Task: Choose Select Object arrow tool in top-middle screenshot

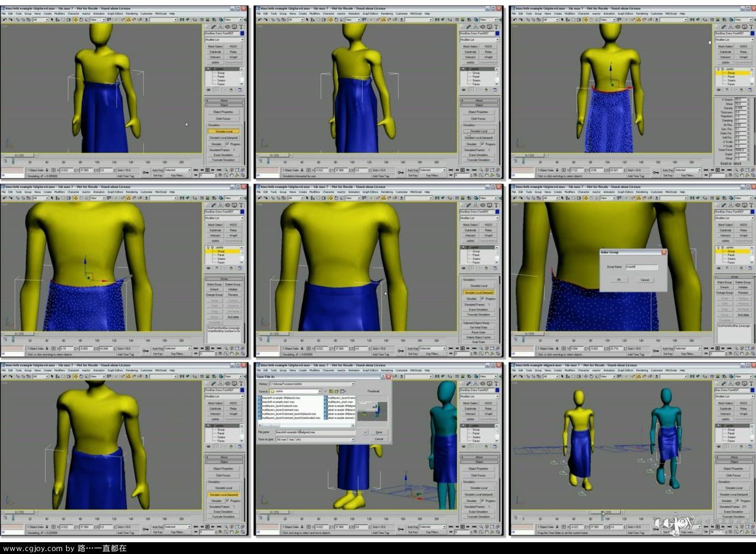Action: pos(307,20)
